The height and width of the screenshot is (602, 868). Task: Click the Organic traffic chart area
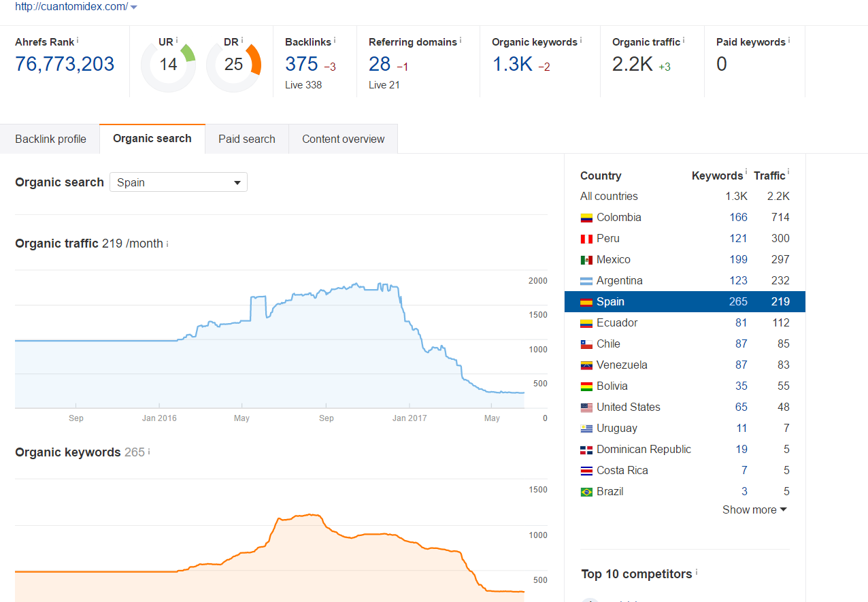pos(269,339)
